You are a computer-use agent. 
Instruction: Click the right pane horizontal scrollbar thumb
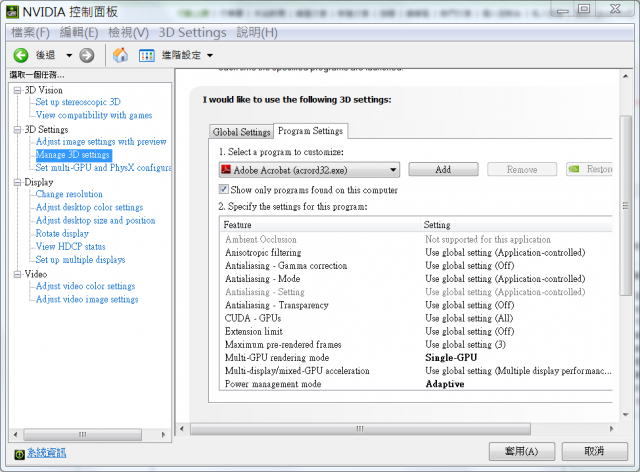360,429
